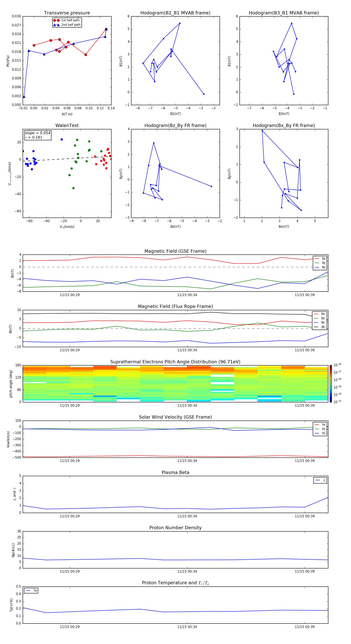Click the "Proton Temperature and Te/Tp" title
The image size is (351, 644).
(175, 583)
